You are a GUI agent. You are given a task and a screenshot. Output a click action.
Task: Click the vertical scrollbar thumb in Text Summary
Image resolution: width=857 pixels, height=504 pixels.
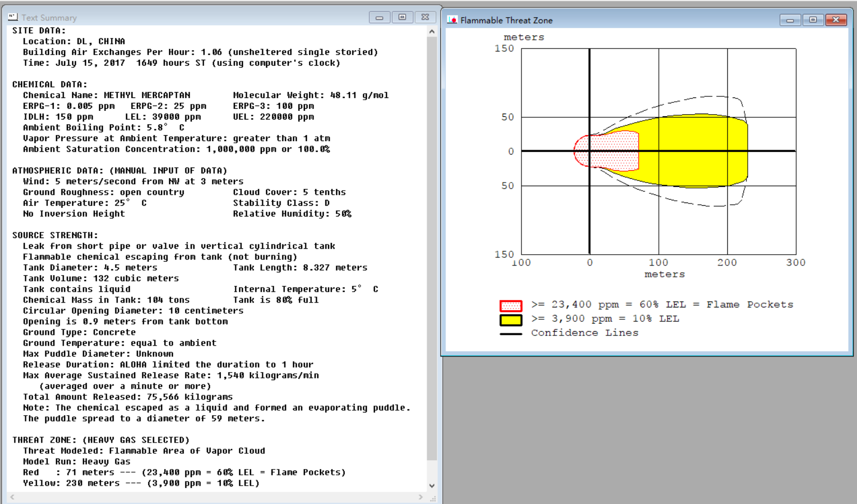coord(432,248)
